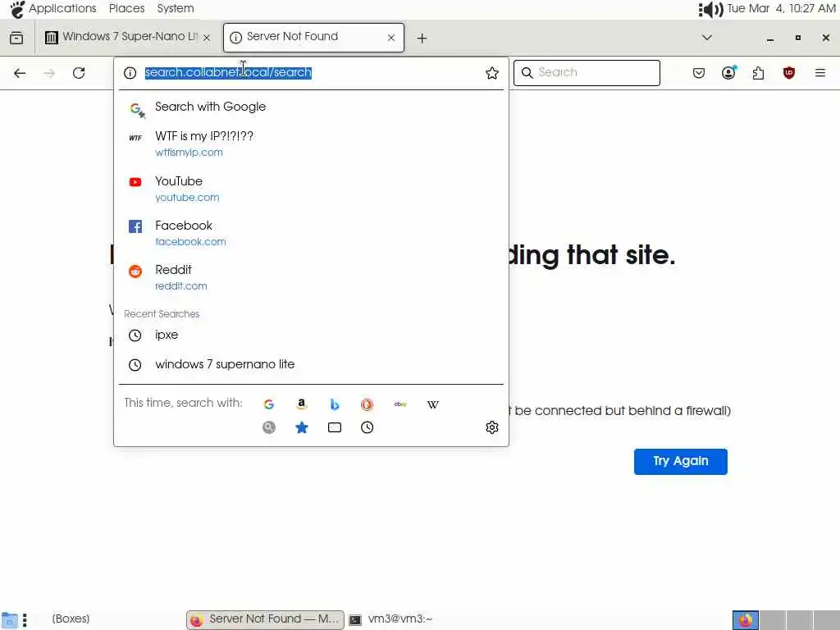Open the Firefox hamburger menu
Screen dimensions: 840x630
tap(820, 73)
